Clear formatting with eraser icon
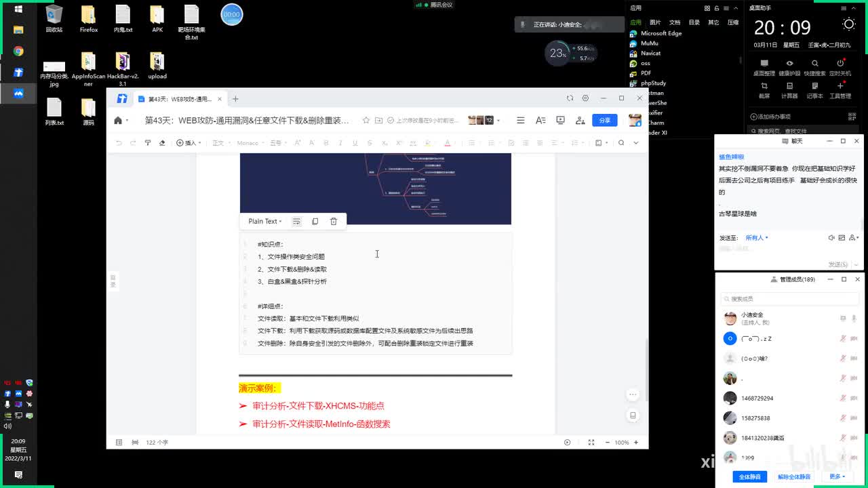Screen dimensions: 868x488 (162, 143)
